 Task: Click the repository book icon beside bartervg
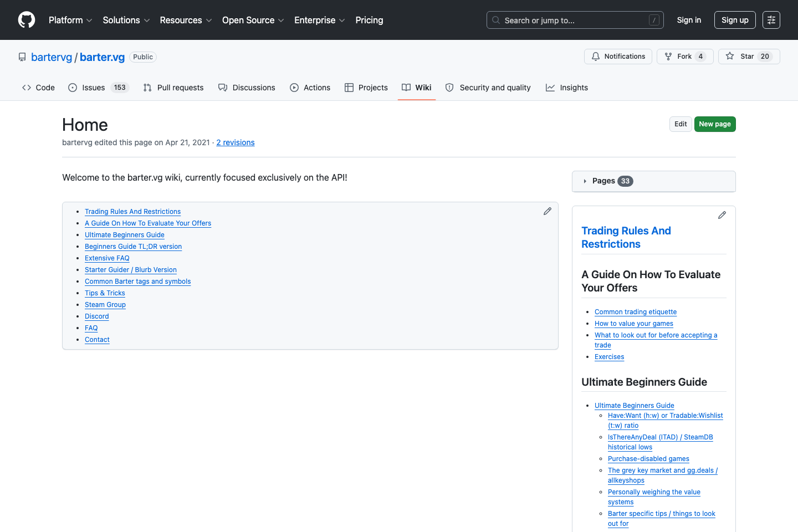[x=22, y=57]
